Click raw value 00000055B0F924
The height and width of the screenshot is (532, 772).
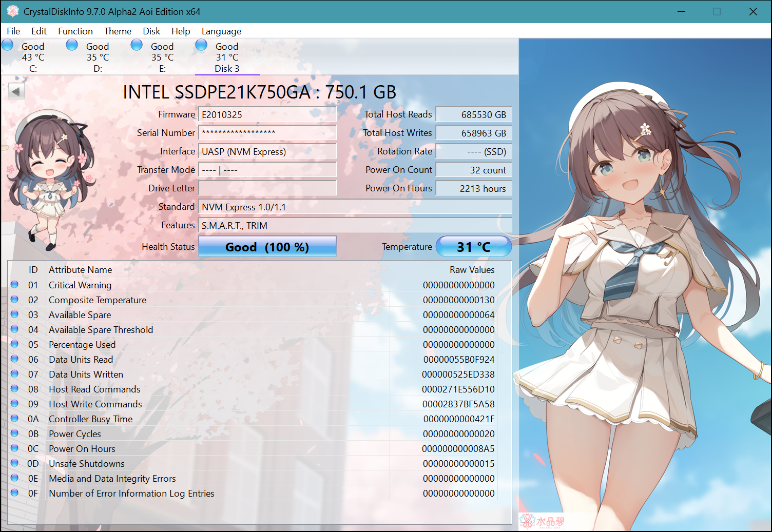click(x=459, y=359)
